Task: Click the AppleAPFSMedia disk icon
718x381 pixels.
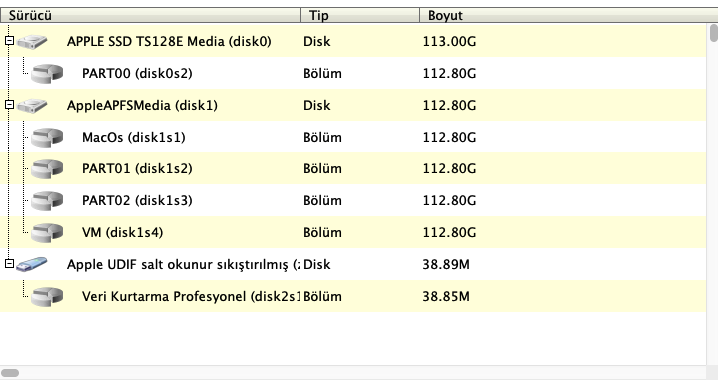Action: [x=32, y=106]
